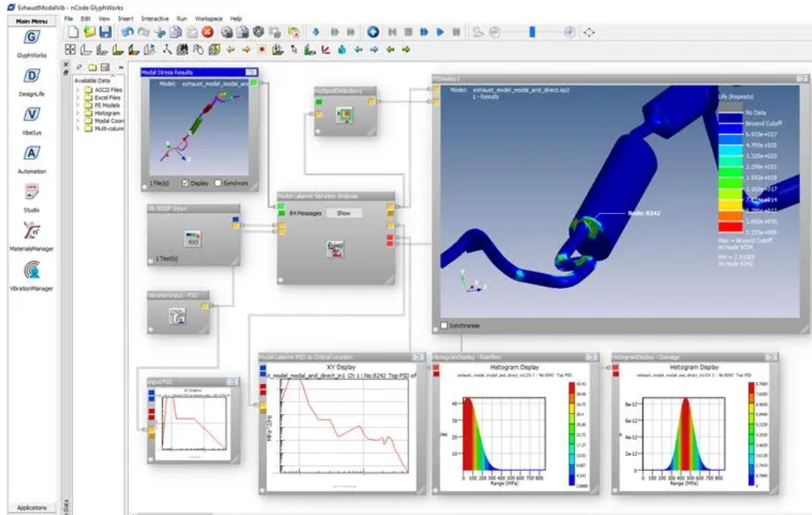Click the Main Menu header button
The width and height of the screenshot is (812, 515).
(x=32, y=21)
